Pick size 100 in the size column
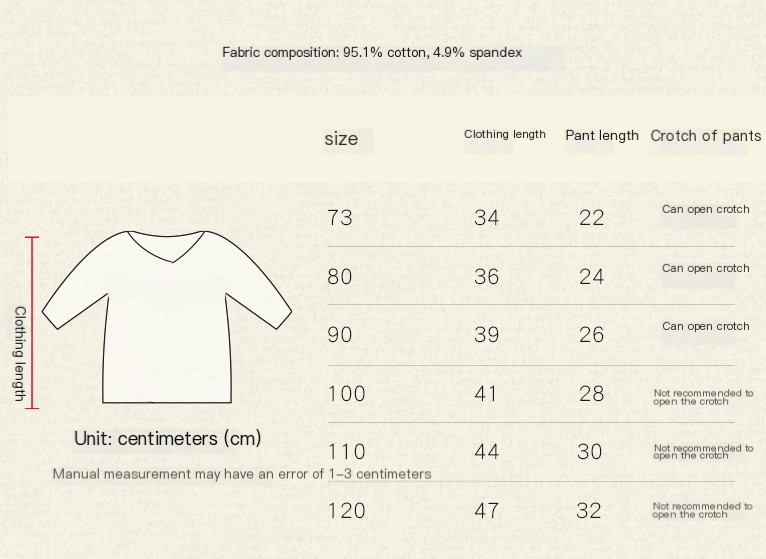This screenshot has width=766, height=559. [346, 394]
